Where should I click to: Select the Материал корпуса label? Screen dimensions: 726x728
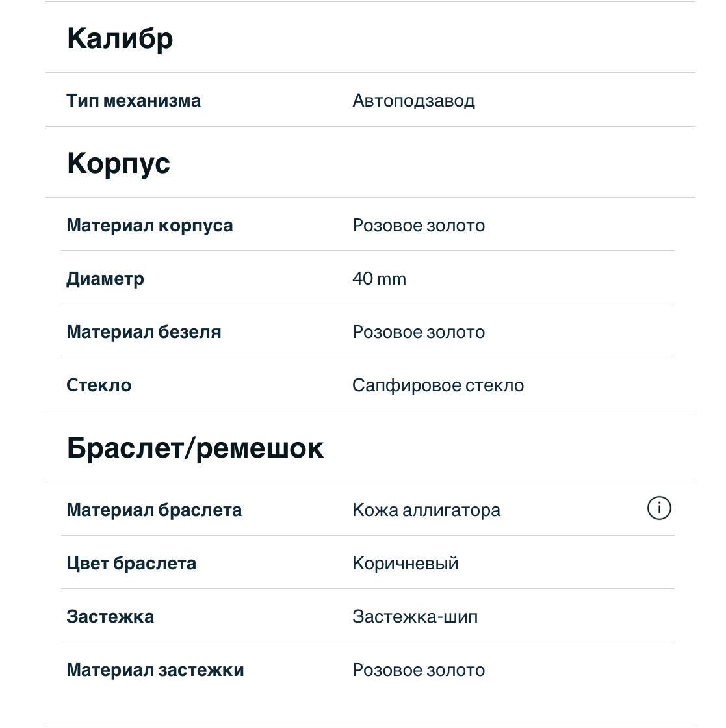pyautogui.click(x=149, y=226)
